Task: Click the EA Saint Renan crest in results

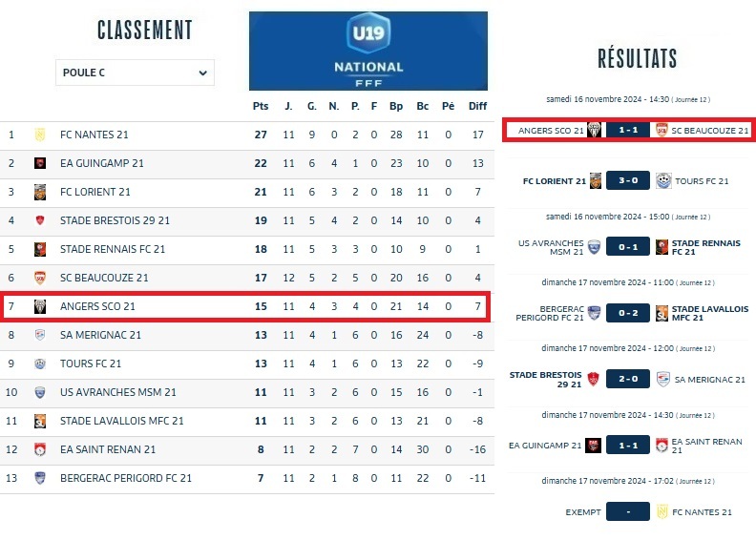Action: [x=661, y=445]
